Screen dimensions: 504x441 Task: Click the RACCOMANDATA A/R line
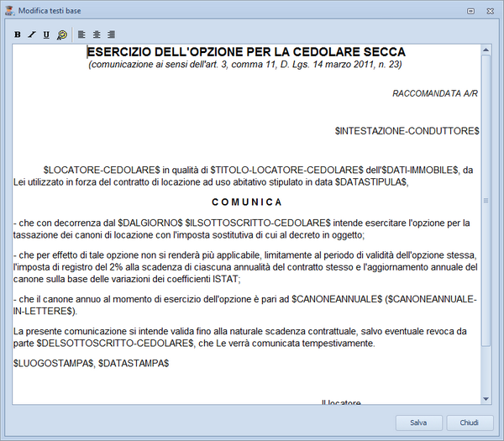[x=435, y=93]
